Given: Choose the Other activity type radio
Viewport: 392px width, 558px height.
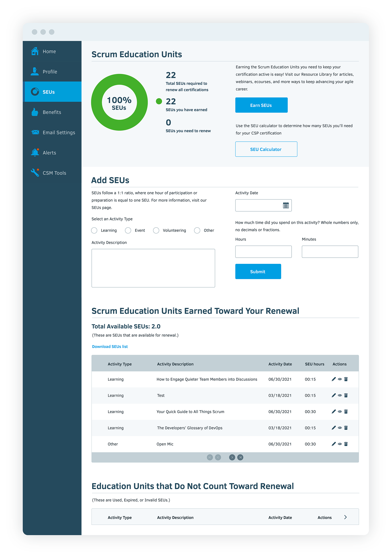Looking at the screenshot, I should click(x=197, y=230).
